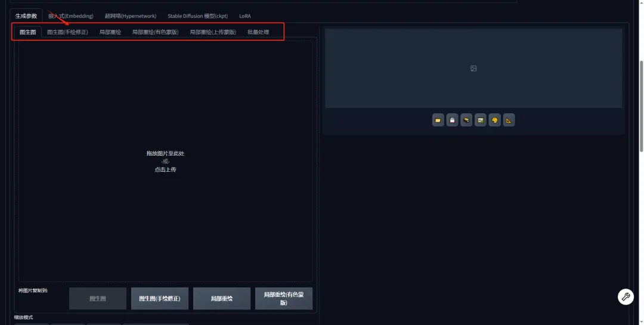Select the Stable Diffusion 模型(ckpt) tab
644x325 pixels.
197,16
